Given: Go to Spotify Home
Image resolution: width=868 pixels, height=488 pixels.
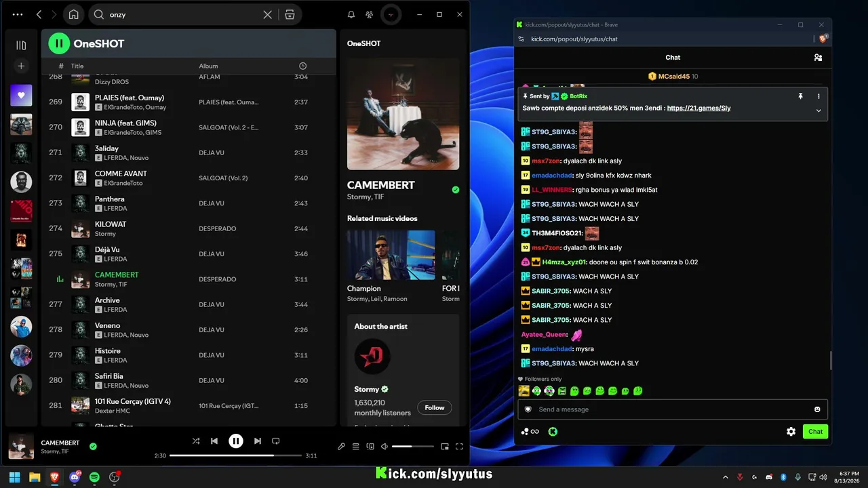Looking at the screenshot, I should point(73,14).
